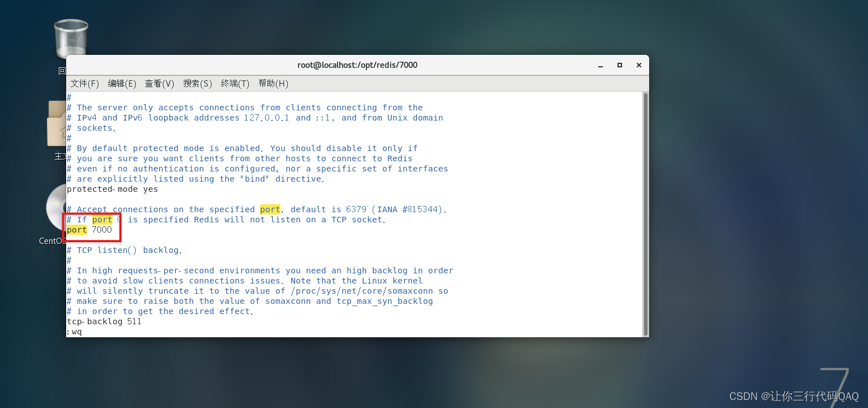Select the home folder icon on desktop
The image size is (868, 408).
pyautogui.click(x=57, y=123)
